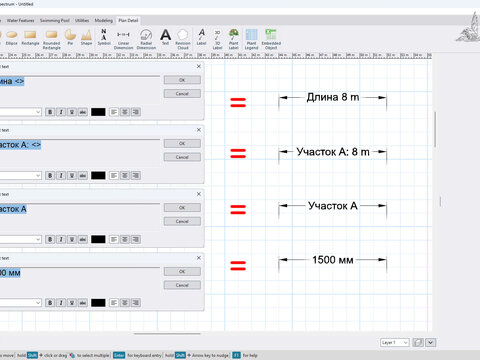480x360 pixels.
Task: Select the Revision Cloud tool
Action: pyautogui.click(x=183, y=39)
